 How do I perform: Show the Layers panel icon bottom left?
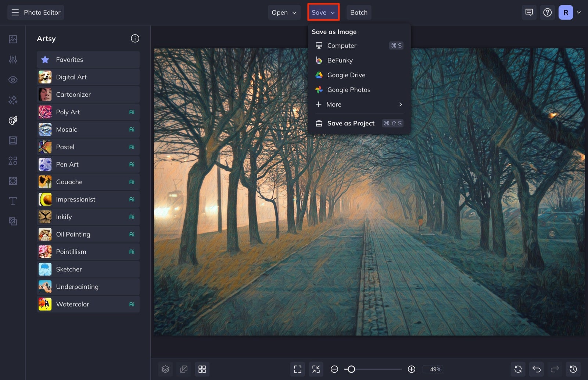[165, 369]
